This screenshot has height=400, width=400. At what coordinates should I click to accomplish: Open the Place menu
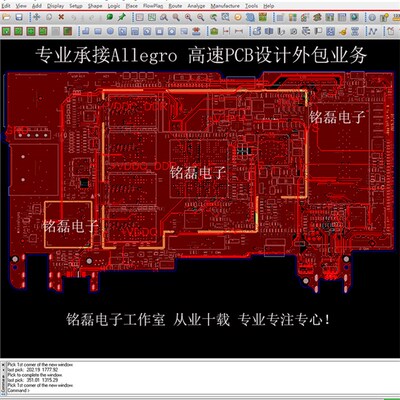click(x=131, y=6)
